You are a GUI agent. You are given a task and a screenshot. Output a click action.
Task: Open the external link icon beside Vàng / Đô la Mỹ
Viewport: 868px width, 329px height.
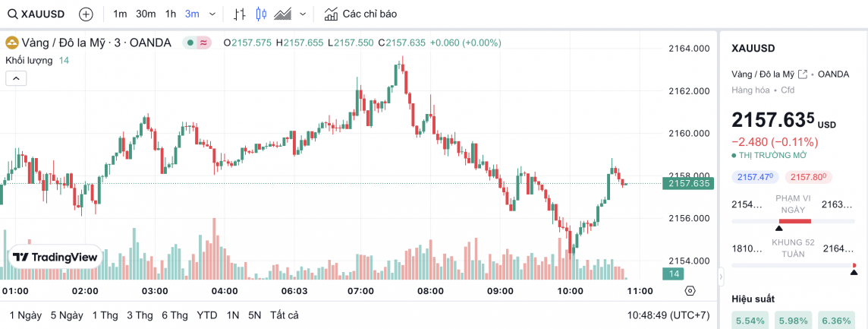click(x=802, y=74)
